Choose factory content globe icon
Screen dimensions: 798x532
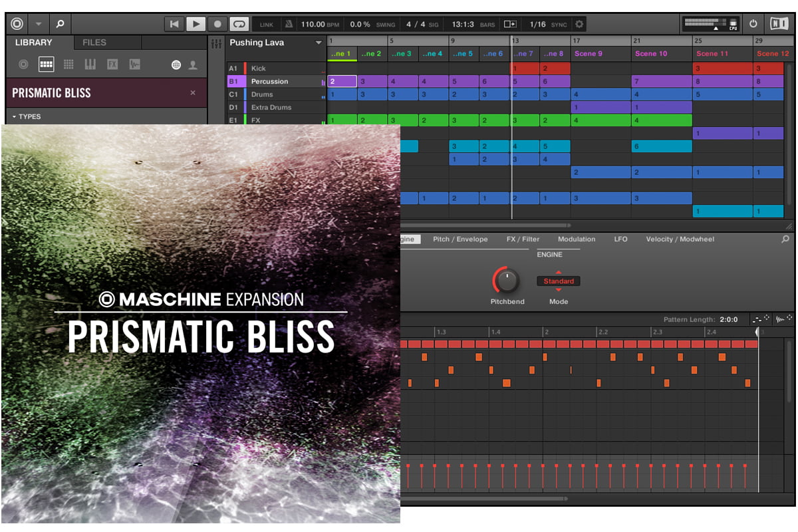pyautogui.click(x=176, y=65)
